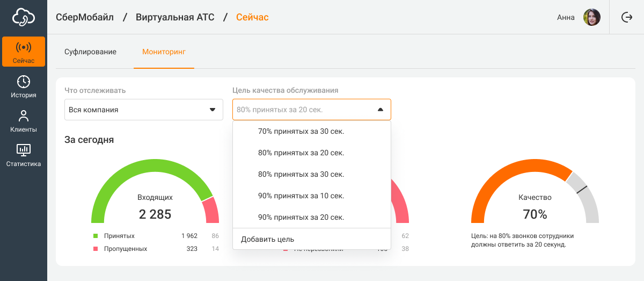Click Анна's profile avatar

tap(591, 17)
